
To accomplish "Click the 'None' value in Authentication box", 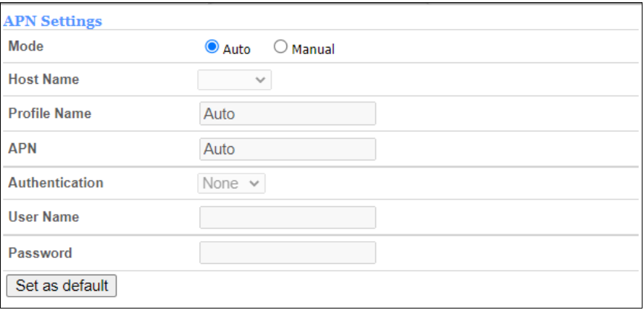I will [220, 183].
